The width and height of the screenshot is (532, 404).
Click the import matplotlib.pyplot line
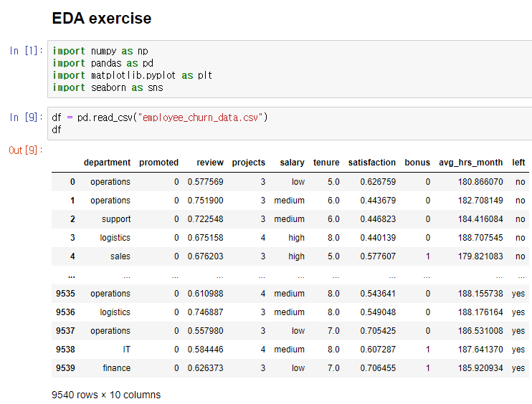[x=133, y=76]
